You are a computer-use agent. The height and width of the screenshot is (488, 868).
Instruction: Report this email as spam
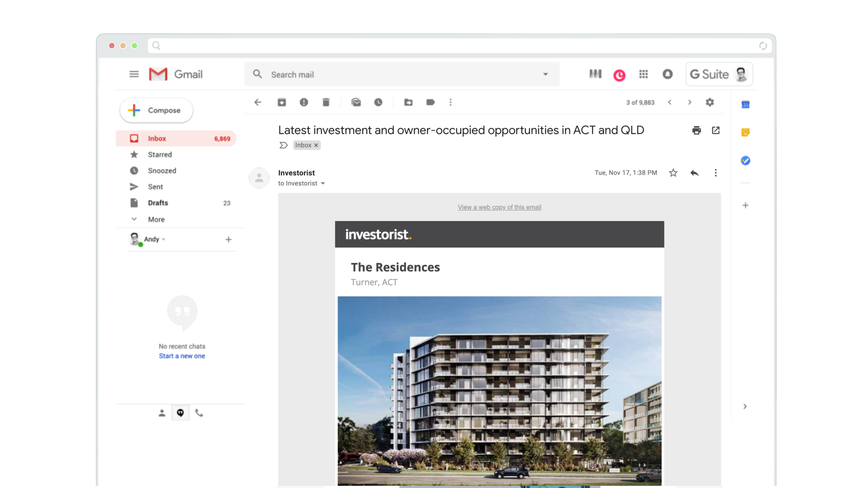[x=304, y=102]
